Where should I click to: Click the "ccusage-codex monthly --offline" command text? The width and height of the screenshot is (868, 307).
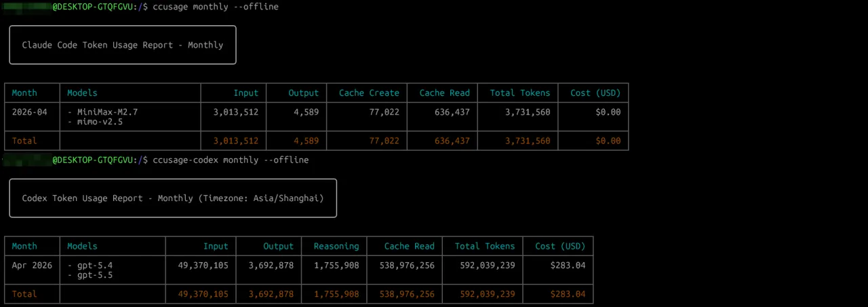[231, 160]
